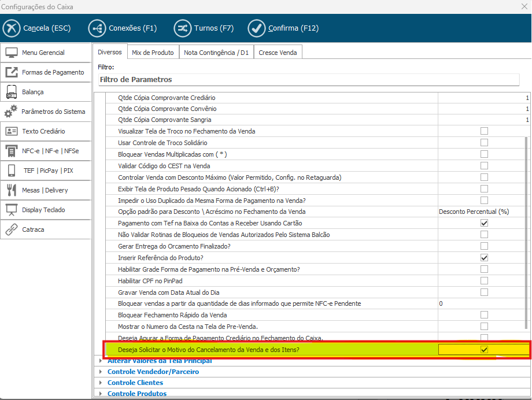Toggle Habilitar CPF no PinPad checkbox
The width and height of the screenshot is (532, 400).
point(484,281)
